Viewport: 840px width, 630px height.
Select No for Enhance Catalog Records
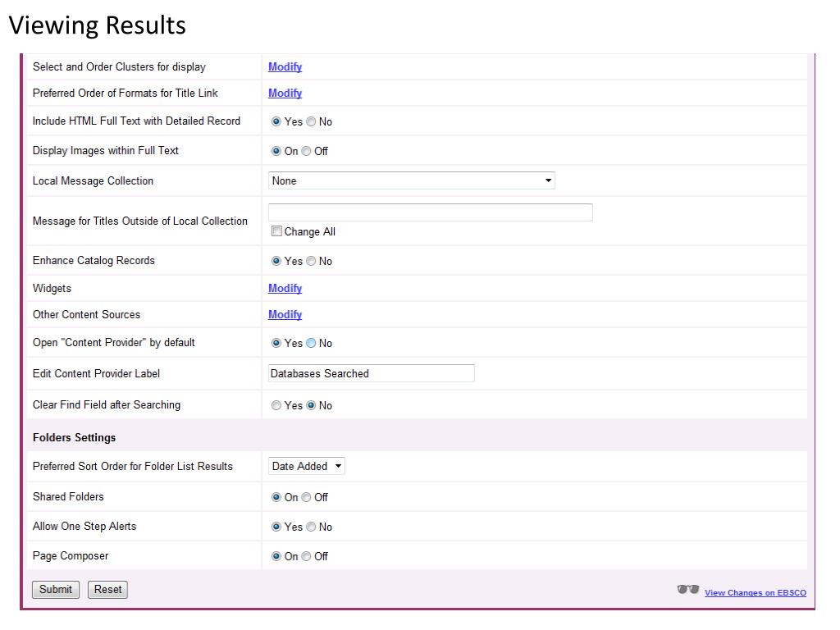311,261
